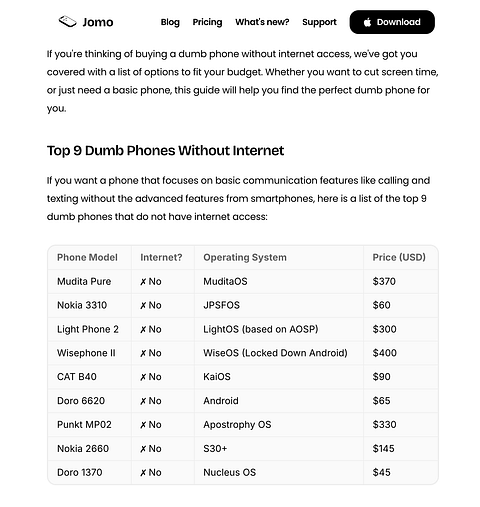Image resolution: width=480 pixels, height=507 pixels.
Task: Click the Jomo brand name
Action: pyautogui.click(x=98, y=22)
